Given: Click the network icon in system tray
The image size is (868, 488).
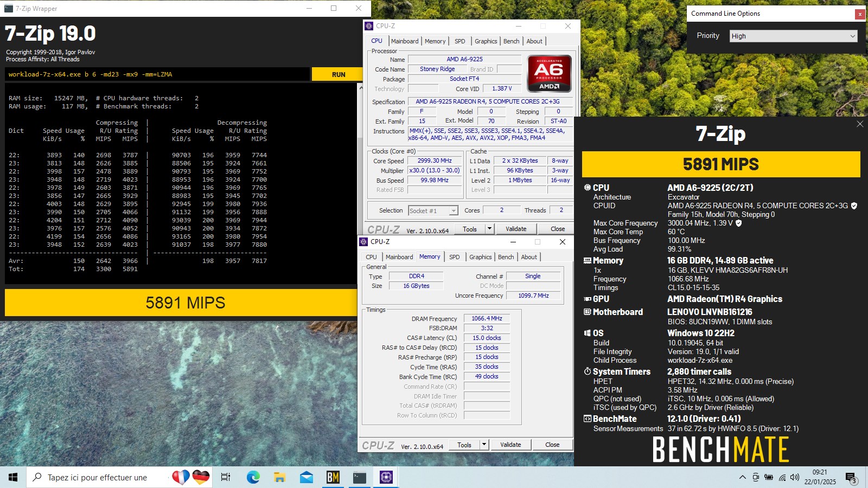Looking at the screenshot, I should click(782, 477).
